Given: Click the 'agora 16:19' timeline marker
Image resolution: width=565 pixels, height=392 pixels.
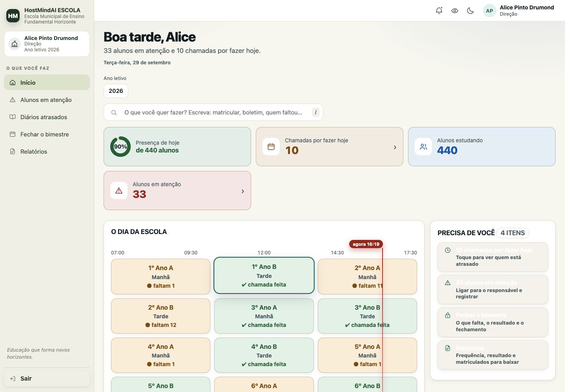Looking at the screenshot, I should click(366, 244).
